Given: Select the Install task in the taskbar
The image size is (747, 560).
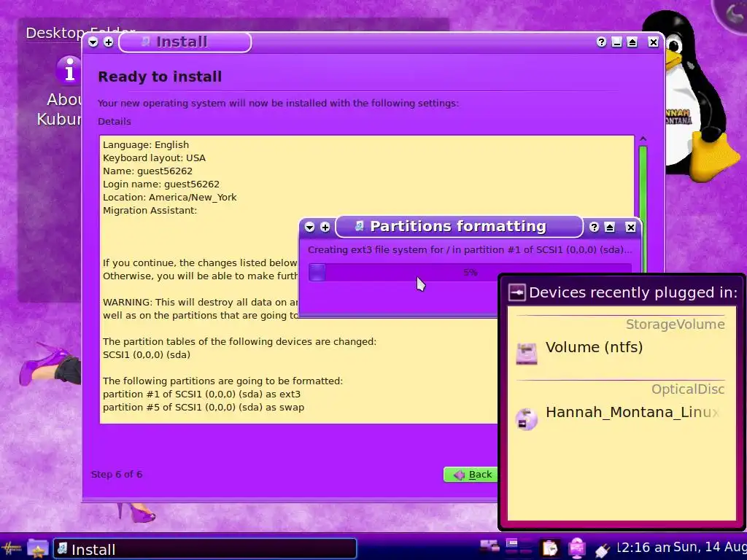Looking at the screenshot, I should click(x=205, y=549).
